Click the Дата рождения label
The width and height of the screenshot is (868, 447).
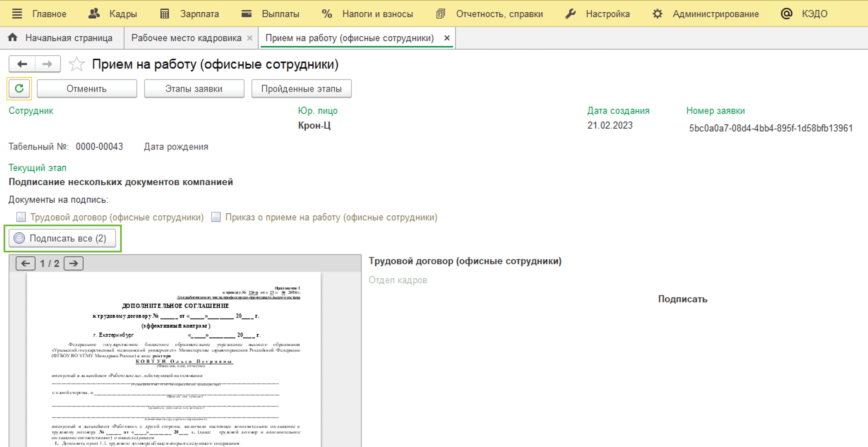(176, 147)
